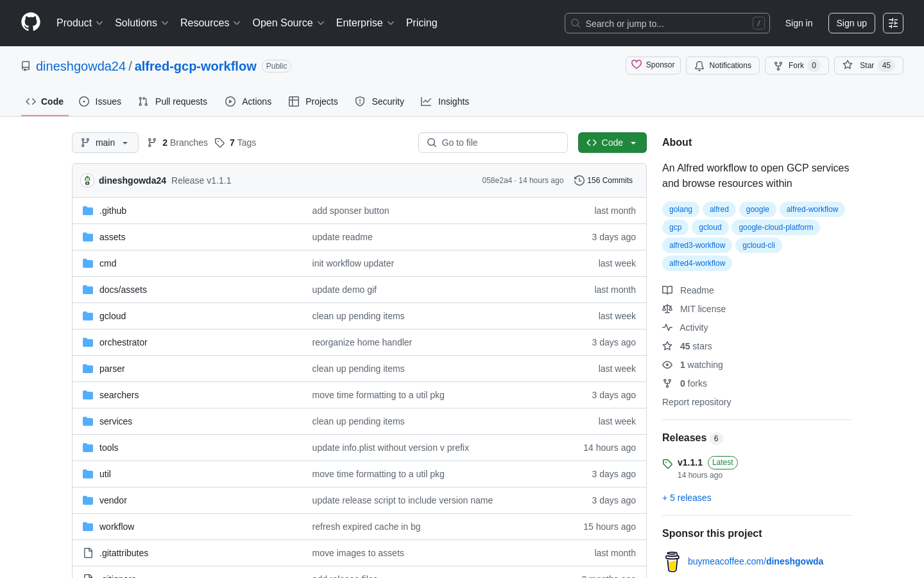
Task: Open the gcloud folder icon
Action: [88, 316]
